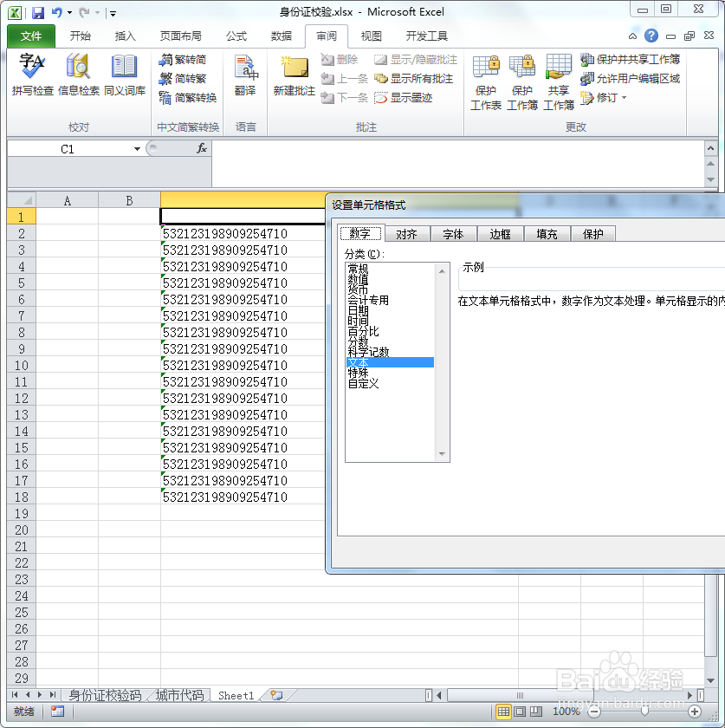Switch to the 开始 Home ribbon tab
This screenshot has width=725, height=728.
point(81,36)
